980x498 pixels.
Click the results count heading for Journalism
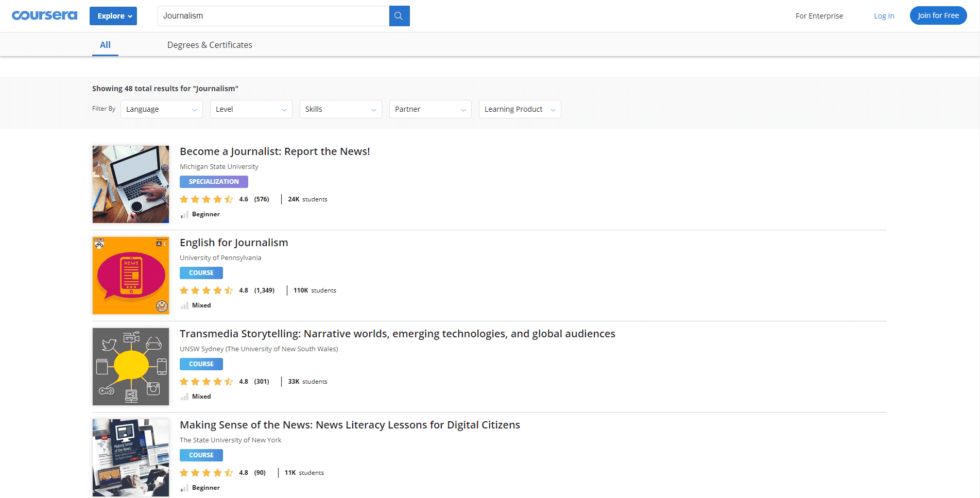point(165,89)
